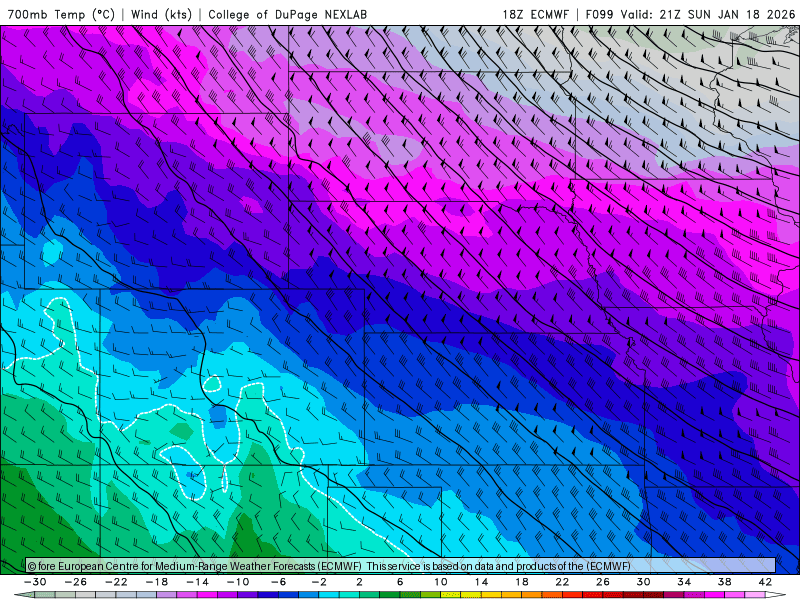Screen dimensions: 800x600
Task: Click the 26 color scale label
Action: tap(603, 582)
